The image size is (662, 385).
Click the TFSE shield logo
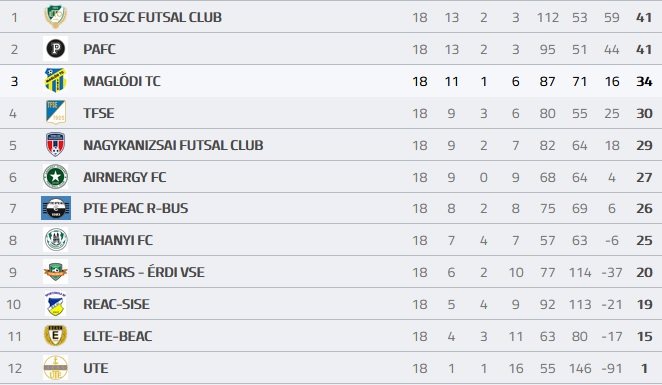pos(55,112)
